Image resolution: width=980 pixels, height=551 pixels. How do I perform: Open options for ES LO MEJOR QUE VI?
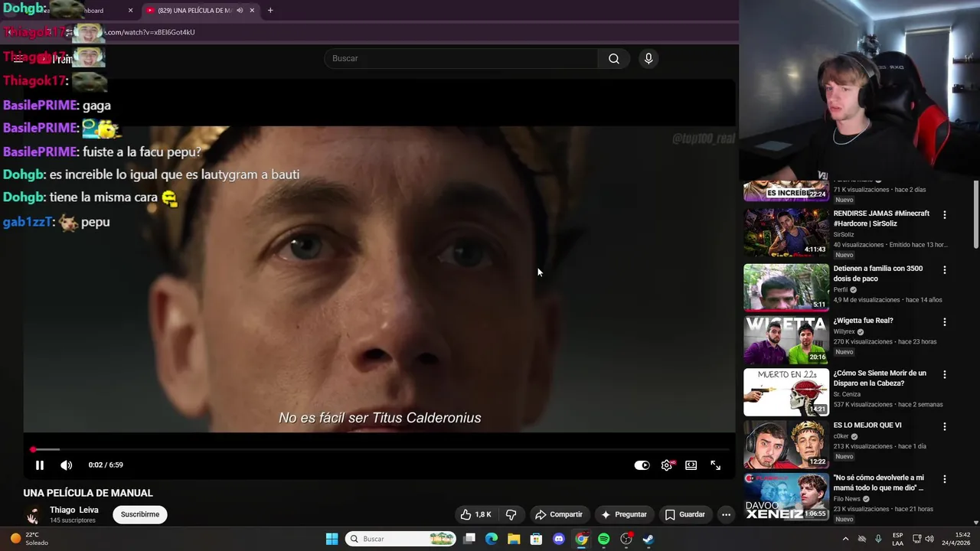pyautogui.click(x=944, y=427)
